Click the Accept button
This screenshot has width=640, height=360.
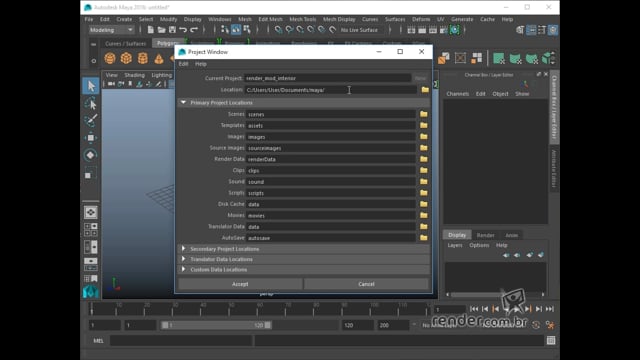240,284
